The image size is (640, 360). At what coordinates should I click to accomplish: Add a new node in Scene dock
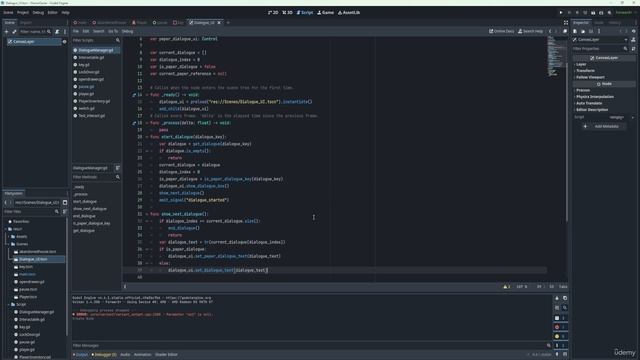[x=7, y=31]
